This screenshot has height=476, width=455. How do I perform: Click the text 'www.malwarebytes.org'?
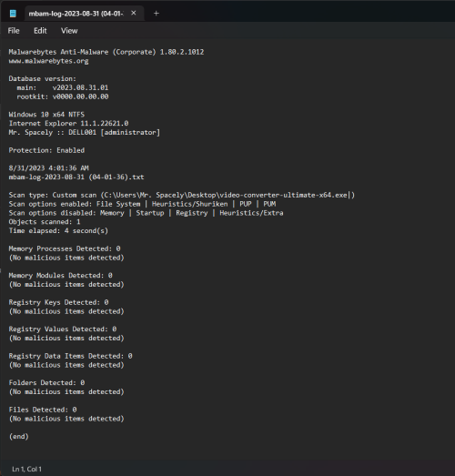[48, 61]
